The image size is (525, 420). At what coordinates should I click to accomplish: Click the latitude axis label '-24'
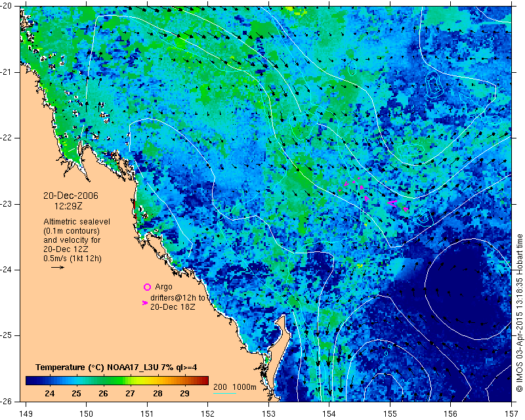tap(6, 270)
